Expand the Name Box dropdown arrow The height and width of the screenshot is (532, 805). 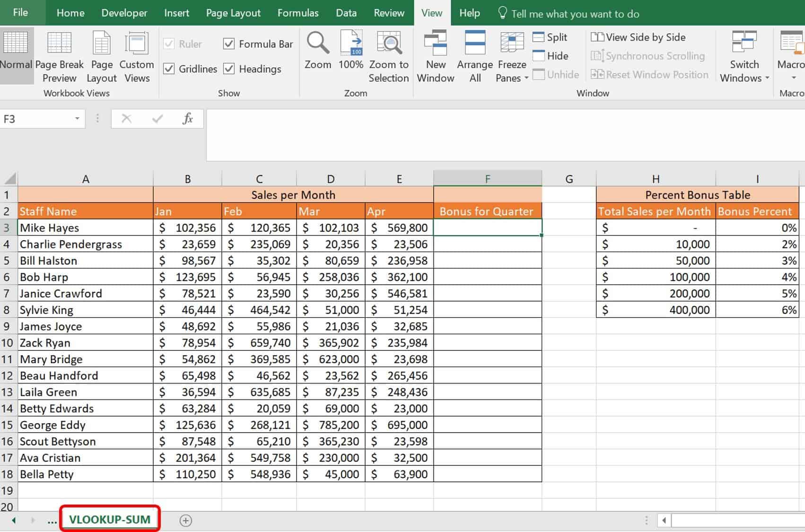(x=77, y=119)
